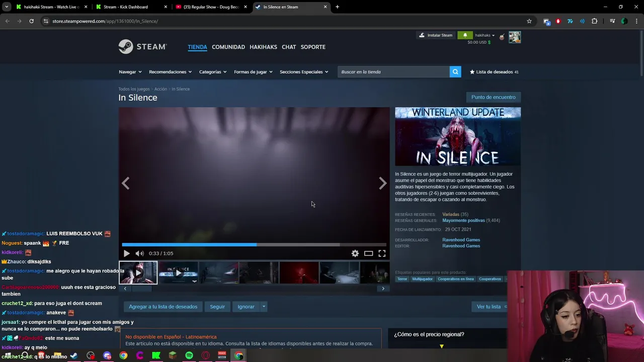Go to COMUNIDAD in the Steam header
Image resolution: width=644 pixels, height=362 pixels.
228,47
